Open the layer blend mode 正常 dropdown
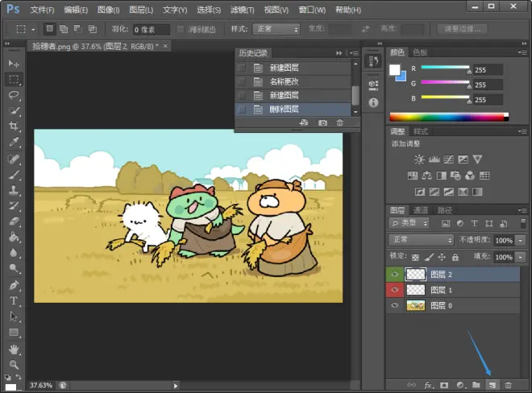This screenshot has width=532, height=393. pyautogui.click(x=421, y=240)
